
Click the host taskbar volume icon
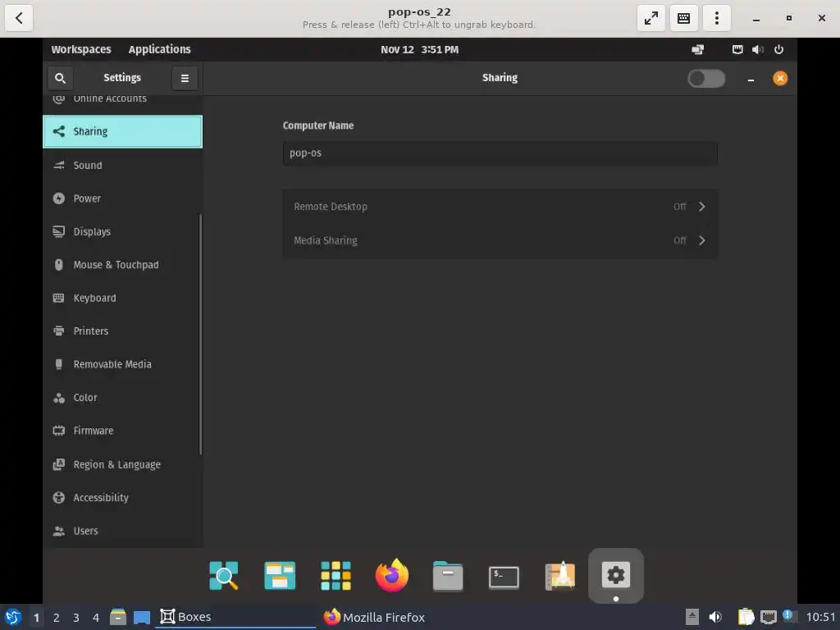click(x=715, y=617)
